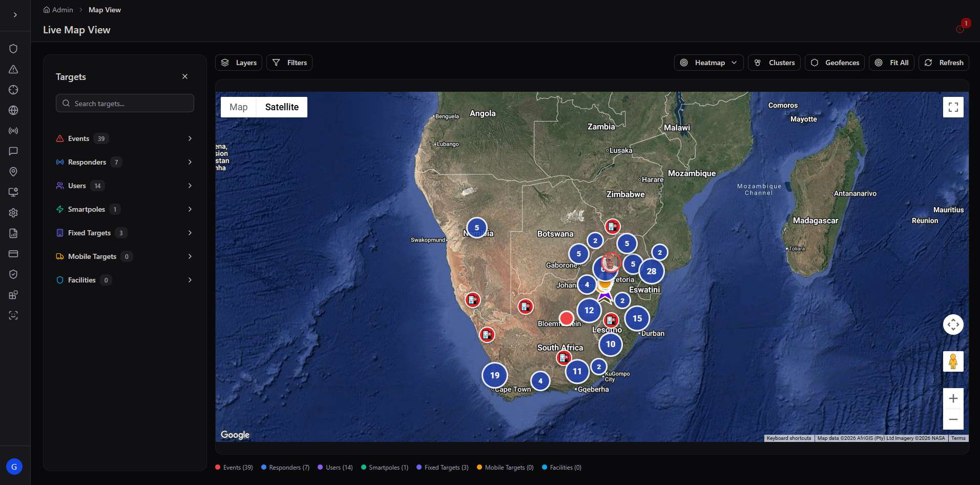The image size is (980, 485).
Task: Zoom out on the map
Action: tap(953, 419)
